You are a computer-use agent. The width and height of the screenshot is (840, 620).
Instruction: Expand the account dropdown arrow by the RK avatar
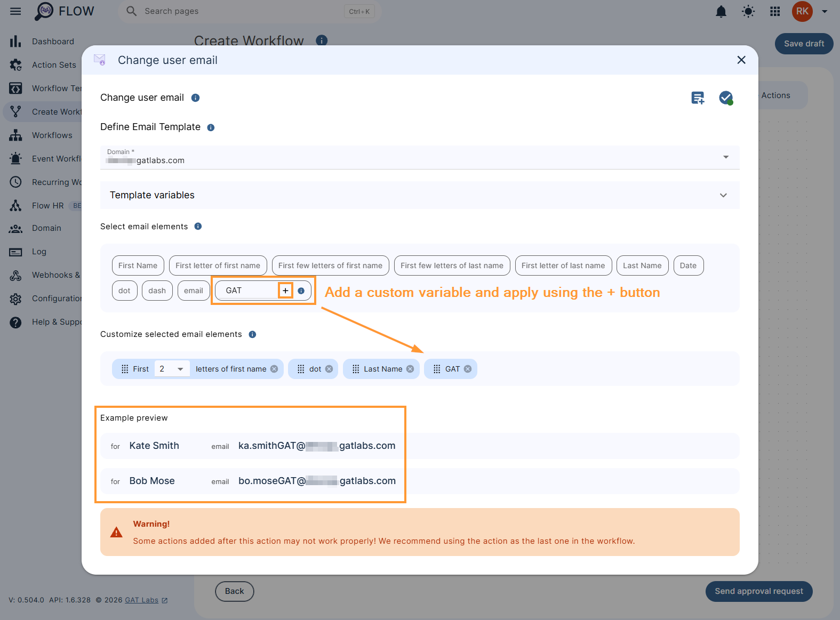click(825, 11)
